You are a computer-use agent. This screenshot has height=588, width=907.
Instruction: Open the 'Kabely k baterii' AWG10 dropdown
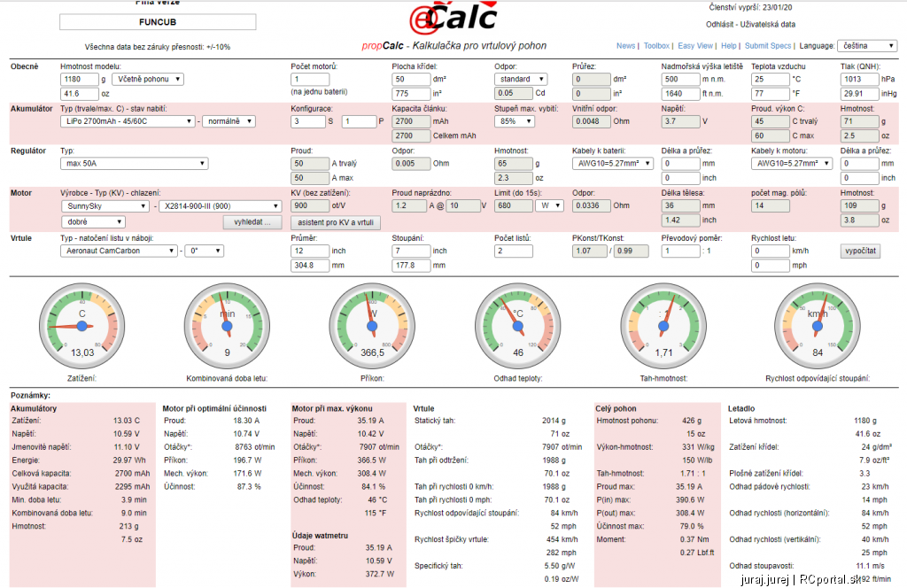click(613, 164)
